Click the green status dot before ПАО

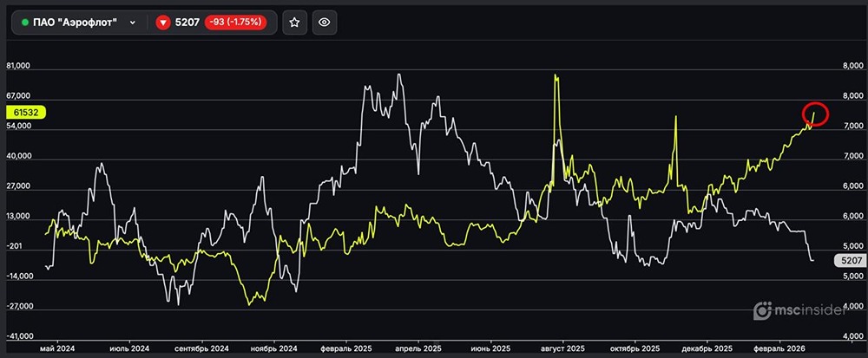pyautogui.click(x=25, y=23)
